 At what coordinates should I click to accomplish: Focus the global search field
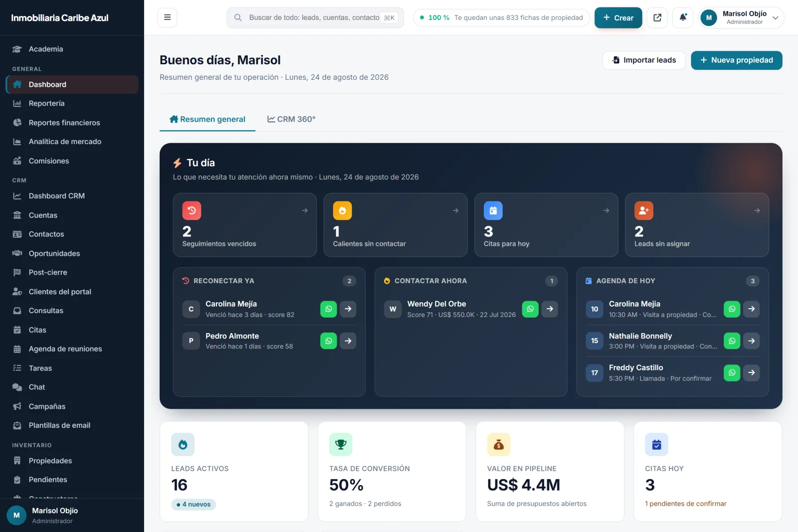(315, 17)
